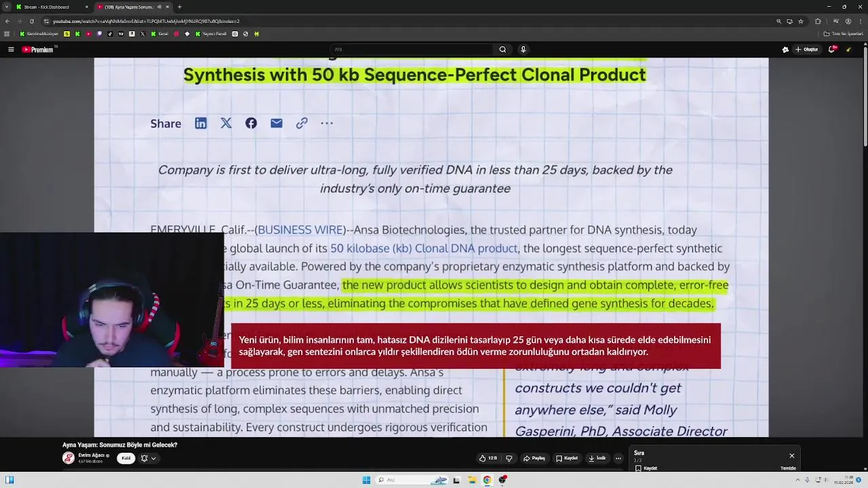Reload the current page
868x488 pixels.
point(32,21)
